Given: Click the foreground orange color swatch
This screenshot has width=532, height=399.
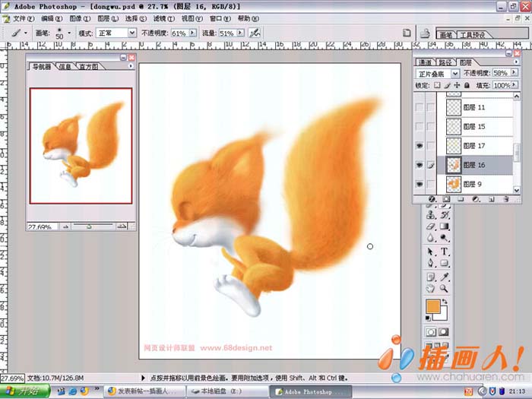Looking at the screenshot, I should (433, 306).
